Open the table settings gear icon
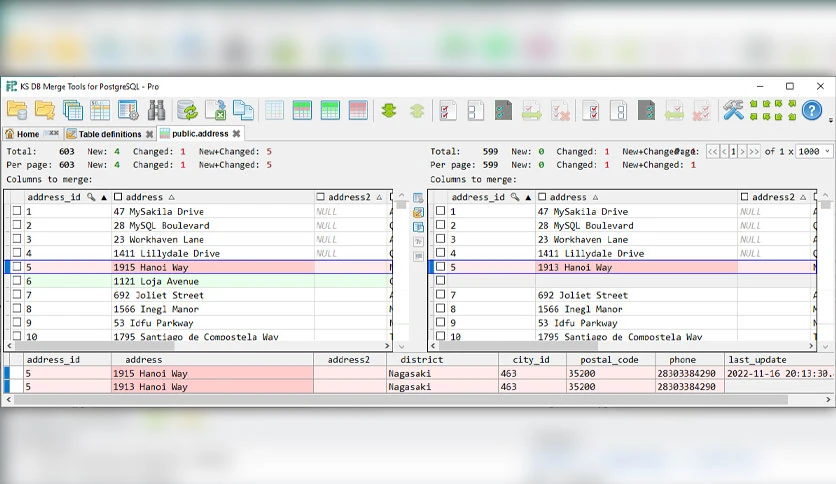Viewport: 836px width, 484px height. tap(128, 110)
